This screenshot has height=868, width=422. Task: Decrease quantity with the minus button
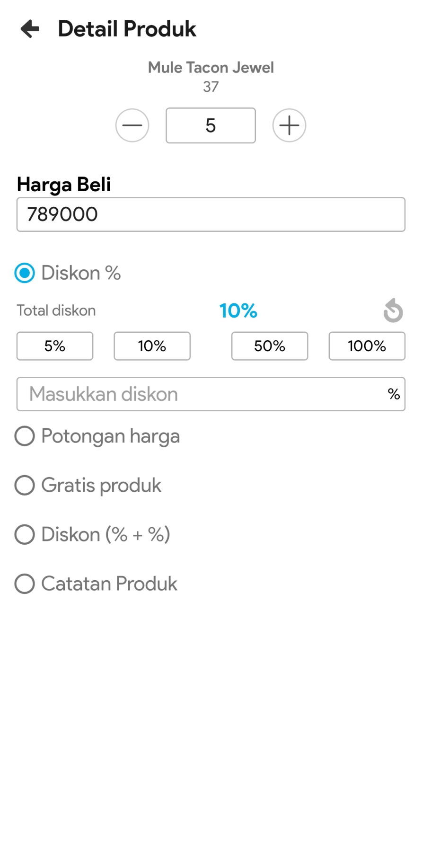[x=132, y=125]
